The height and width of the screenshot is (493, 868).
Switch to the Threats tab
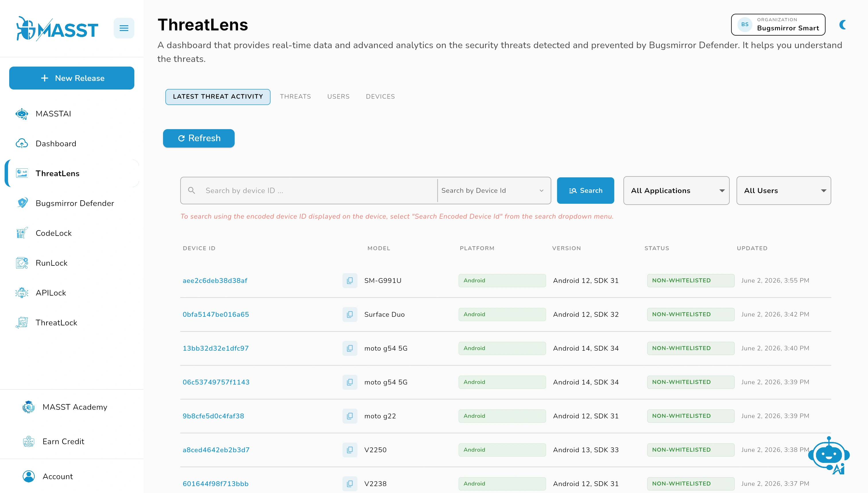coord(295,96)
